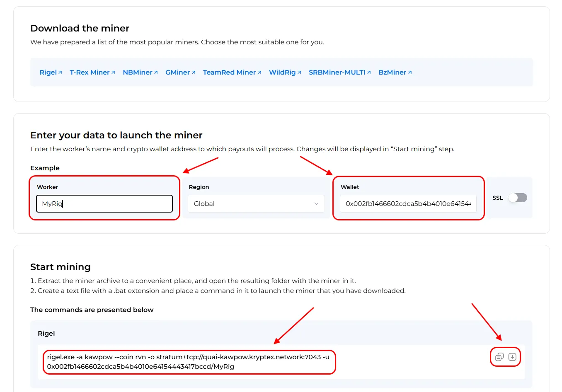Click into the Wallet address field

point(408,204)
